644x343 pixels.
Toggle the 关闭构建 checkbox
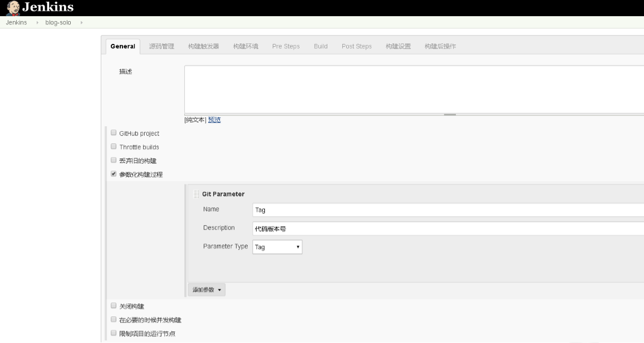pyautogui.click(x=114, y=305)
